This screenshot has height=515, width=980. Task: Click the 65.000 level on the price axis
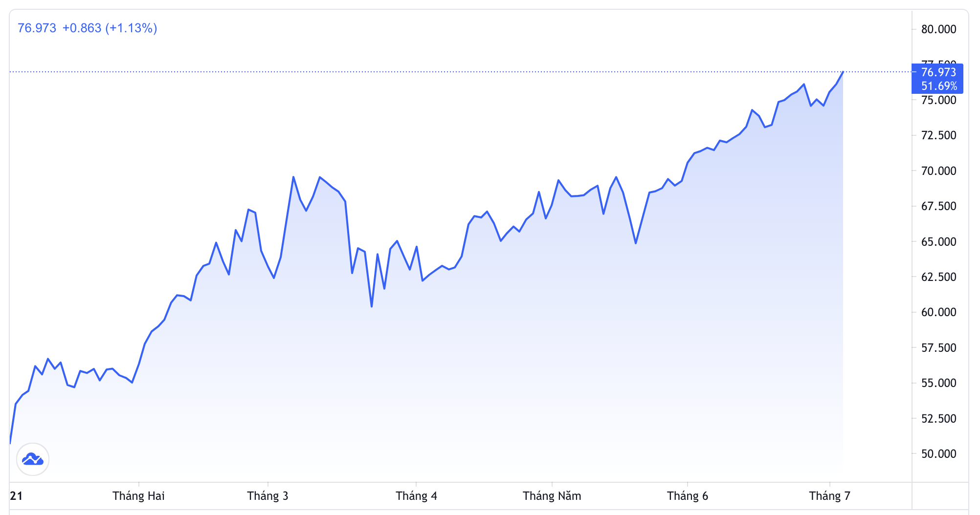938,242
